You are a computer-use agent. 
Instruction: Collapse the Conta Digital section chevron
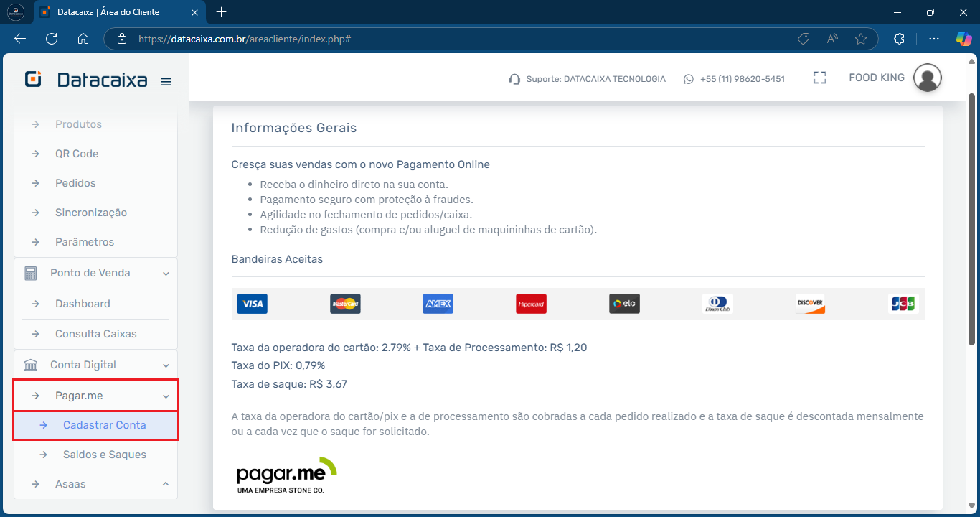[x=166, y=365]
